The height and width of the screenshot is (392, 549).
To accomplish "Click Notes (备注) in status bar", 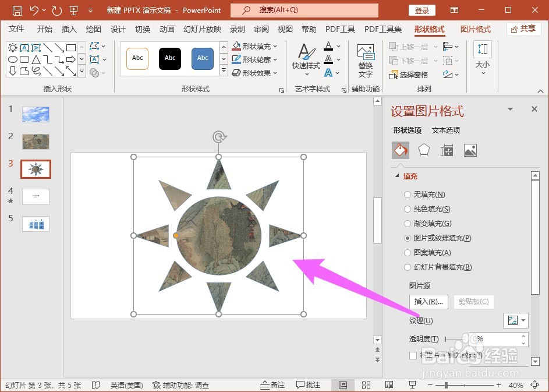I will (272, 385).
